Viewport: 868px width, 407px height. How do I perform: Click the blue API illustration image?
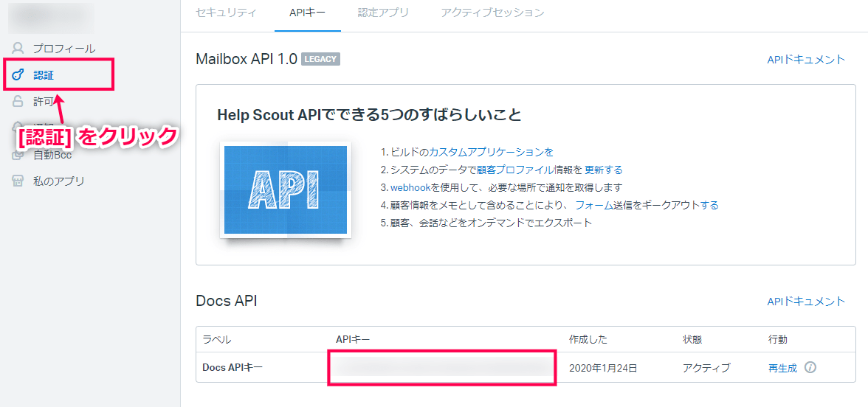pos(286,190)
